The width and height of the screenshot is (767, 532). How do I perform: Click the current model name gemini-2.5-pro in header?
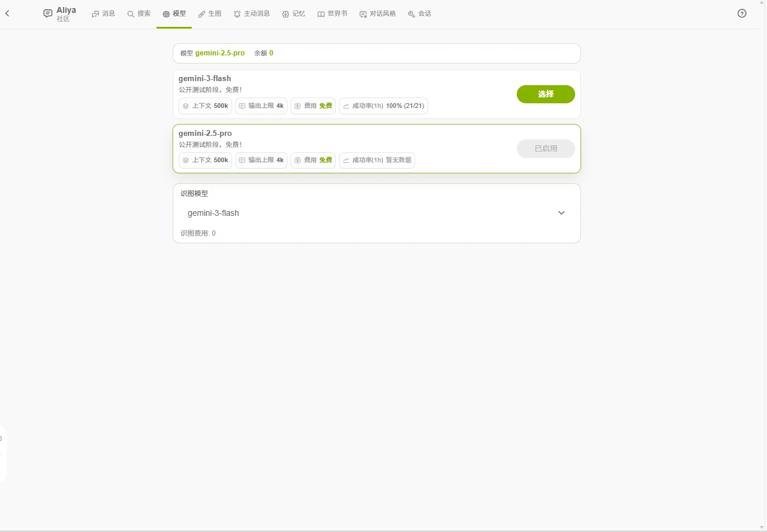tap(220, 53)
